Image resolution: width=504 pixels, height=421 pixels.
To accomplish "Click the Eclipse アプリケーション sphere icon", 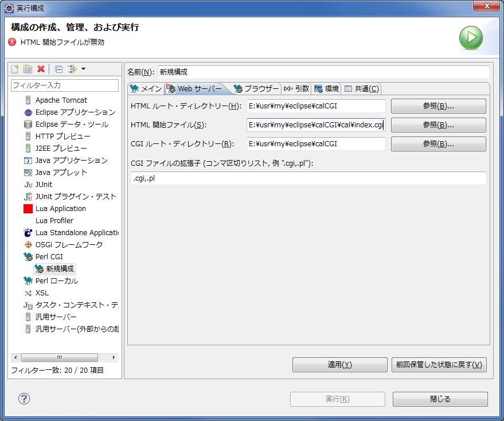I will coord(28,112).
